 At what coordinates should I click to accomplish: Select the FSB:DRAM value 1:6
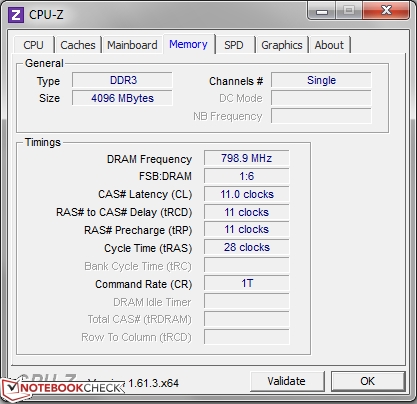pyautogui.click(x=247, y=176)
